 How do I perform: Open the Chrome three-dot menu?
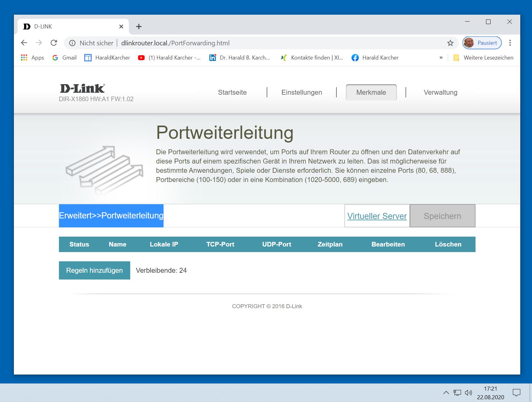pos(510,43)
